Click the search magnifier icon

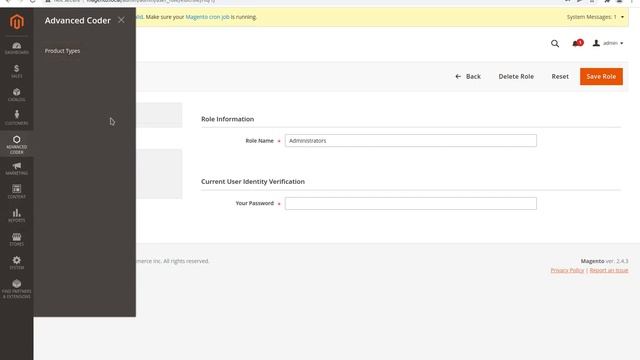pyautogui.click(x=555, y=43)
